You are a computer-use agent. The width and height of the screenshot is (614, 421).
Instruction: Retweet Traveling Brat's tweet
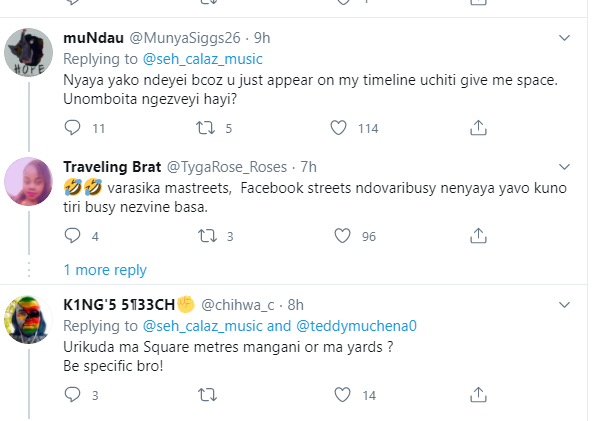[207, 236]
